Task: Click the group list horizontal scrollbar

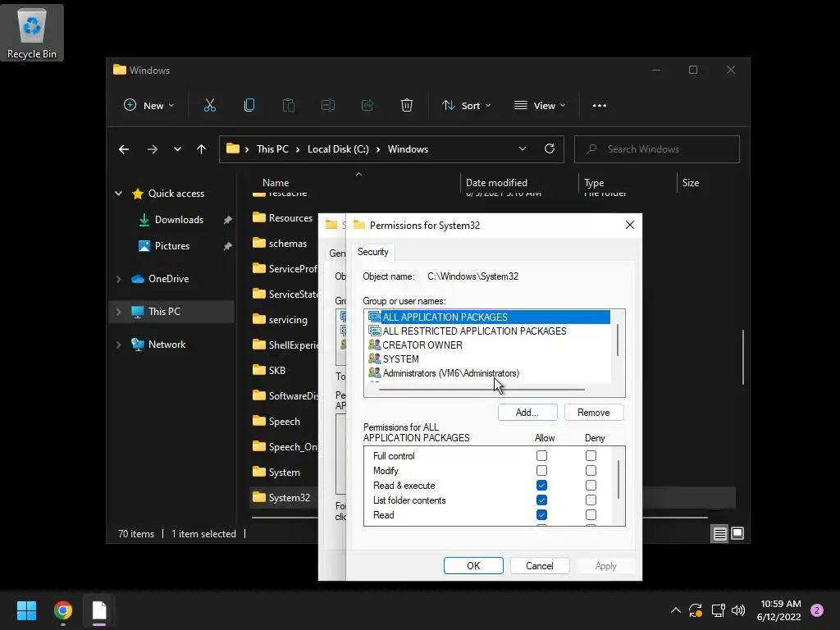Action: tap(481, 390)
